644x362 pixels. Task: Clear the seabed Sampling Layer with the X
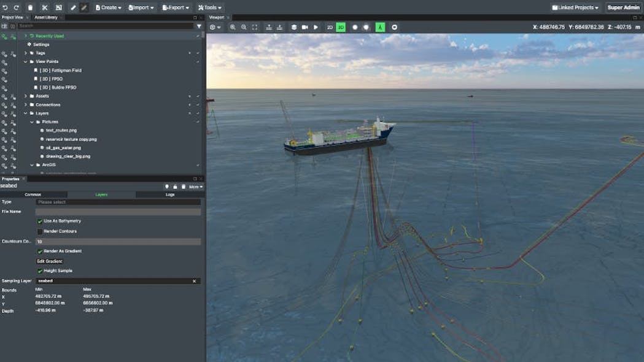point(195,280)
